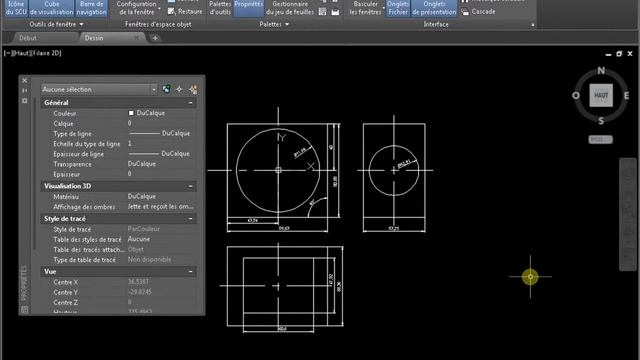The width and height of the screenshot is (640, 360).
Task: Click the Cascade windows icon
Action: pos(465,11)
